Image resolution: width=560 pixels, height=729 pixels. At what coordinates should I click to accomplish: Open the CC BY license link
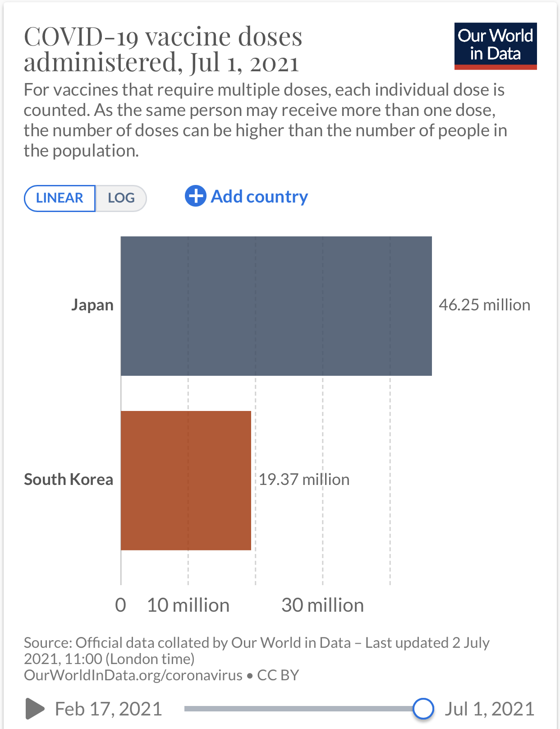(278, 675)
